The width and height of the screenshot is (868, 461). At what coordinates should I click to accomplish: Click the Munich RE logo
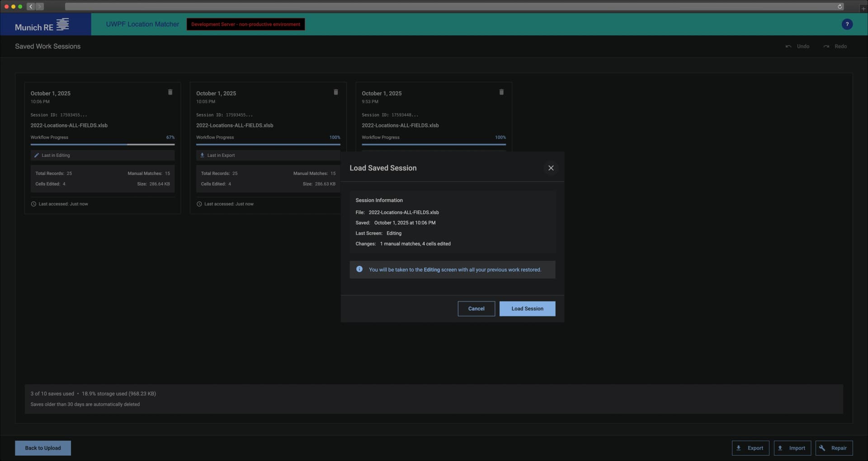coord(42,24)
